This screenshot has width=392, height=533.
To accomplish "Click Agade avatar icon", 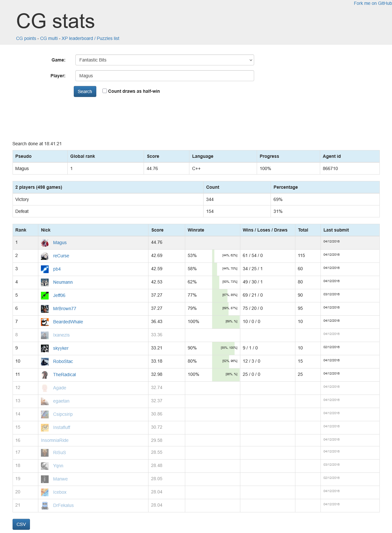I will coord(45,388).
